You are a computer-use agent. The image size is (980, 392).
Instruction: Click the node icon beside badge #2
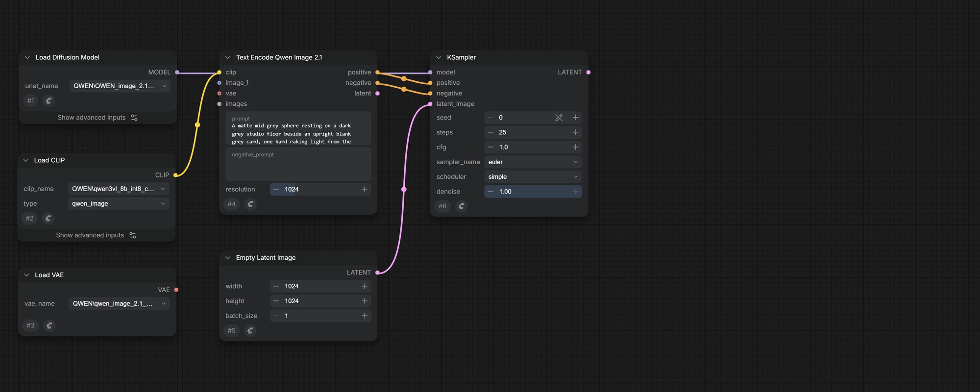(48, 218)
